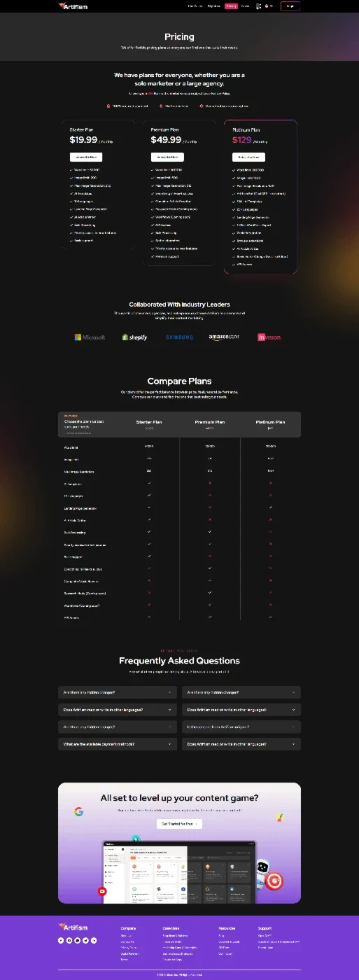Screen dimensions: 359x980
Task: Click the Get Started for Free button
Action: click(179, 824)
